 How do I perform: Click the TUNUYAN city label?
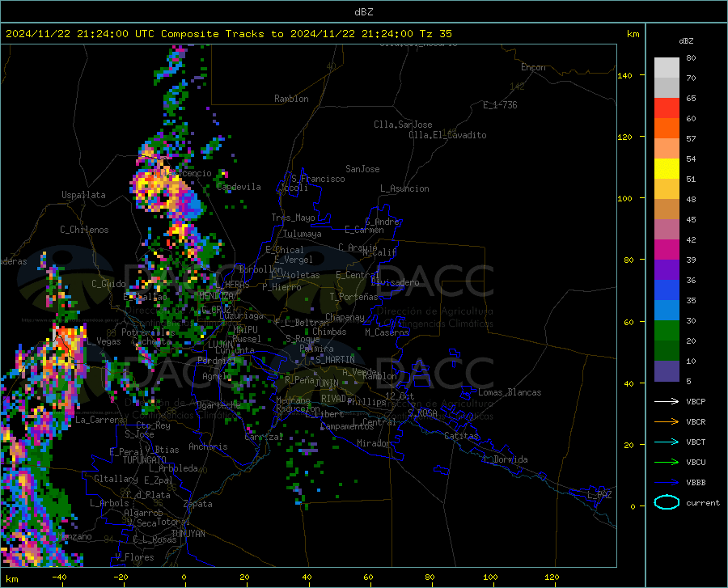[188, 534]
